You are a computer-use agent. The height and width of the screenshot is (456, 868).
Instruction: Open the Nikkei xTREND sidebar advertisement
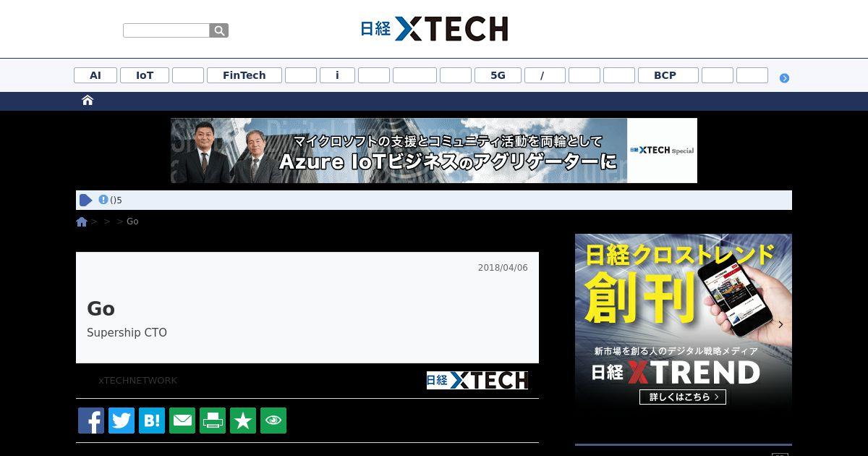(684, 324)
